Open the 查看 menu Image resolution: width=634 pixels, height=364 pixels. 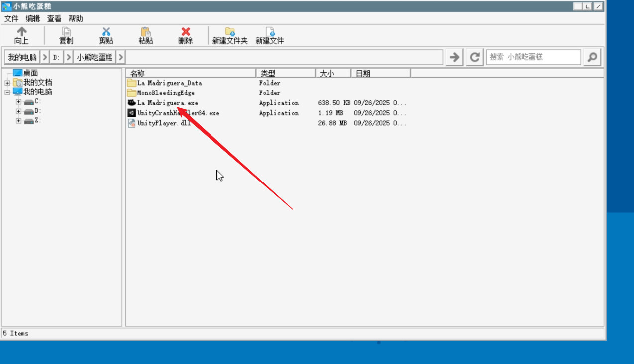pos(54,19)
